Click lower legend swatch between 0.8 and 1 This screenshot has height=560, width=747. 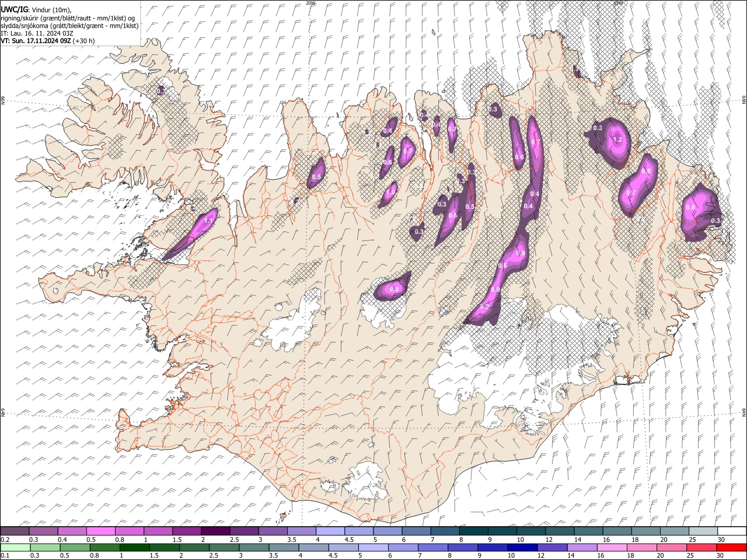pos(105,548)
